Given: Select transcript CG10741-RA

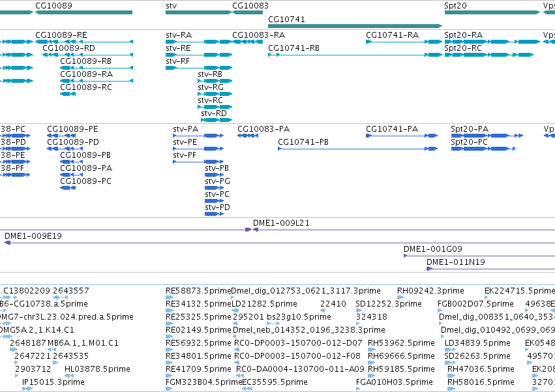Looking at the screenshot, I should (404, 42).
